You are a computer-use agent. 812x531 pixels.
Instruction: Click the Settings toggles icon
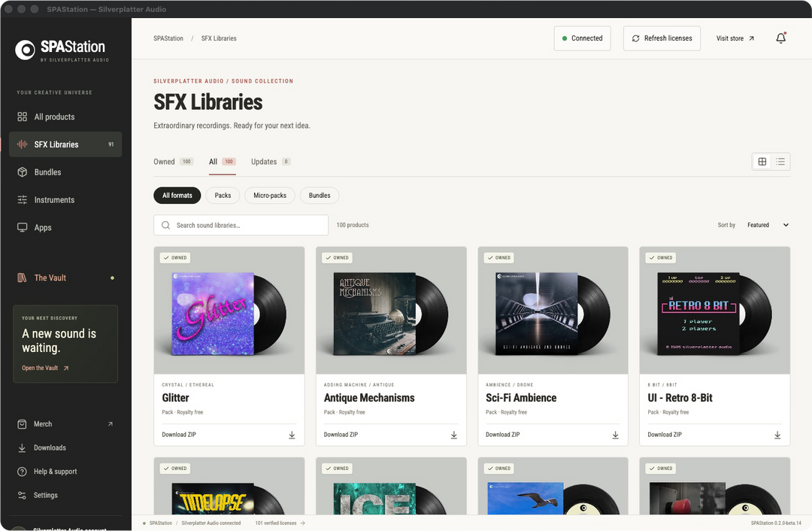click(22, 495)
